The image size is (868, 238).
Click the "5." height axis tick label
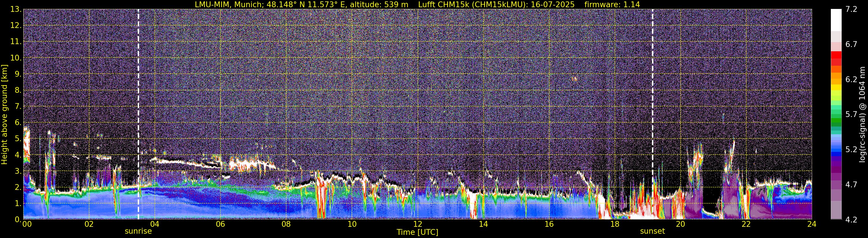pyautogui.click(x=18, y=139)
